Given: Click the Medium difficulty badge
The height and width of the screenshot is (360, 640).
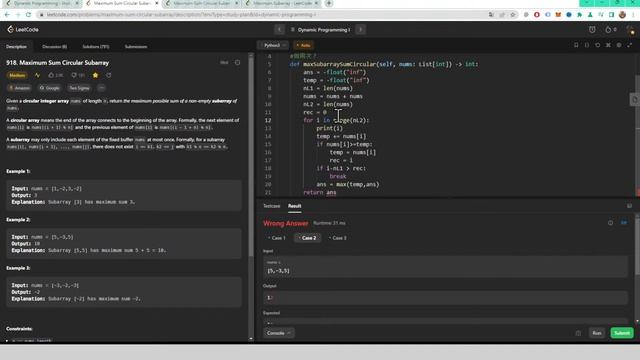Looking at the screenshot, I should tap(17, 75).
